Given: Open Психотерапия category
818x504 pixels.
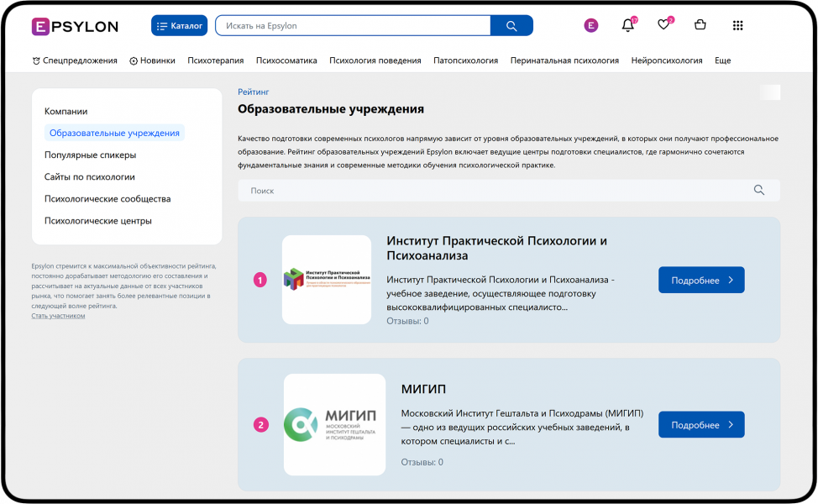Looking at the screenshot, I should [x=216, y=60].
